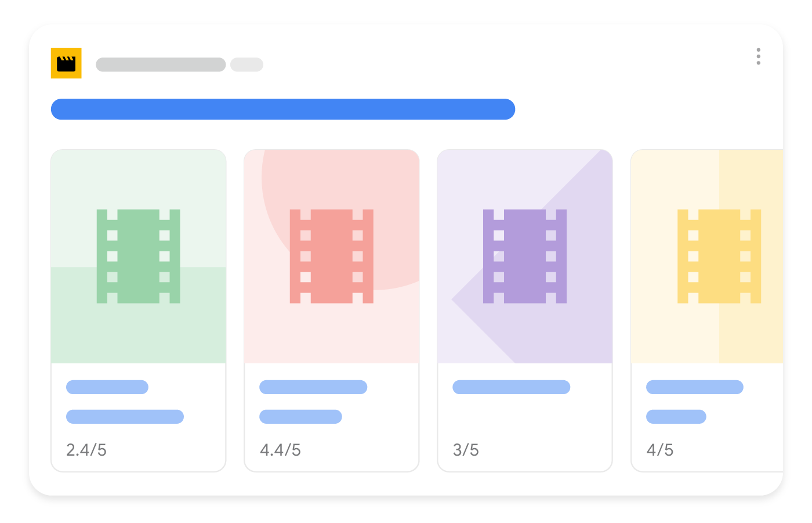The image size is (812, 523).
Task: Select the 4.4/5 rating text
Action: pyautogui.click(x=280, y=450)
